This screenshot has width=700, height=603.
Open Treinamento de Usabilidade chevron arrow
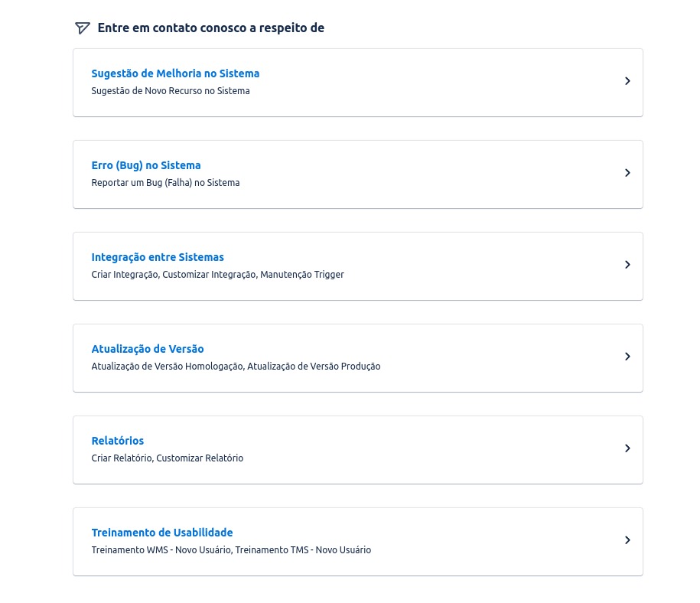click(627, 540)
